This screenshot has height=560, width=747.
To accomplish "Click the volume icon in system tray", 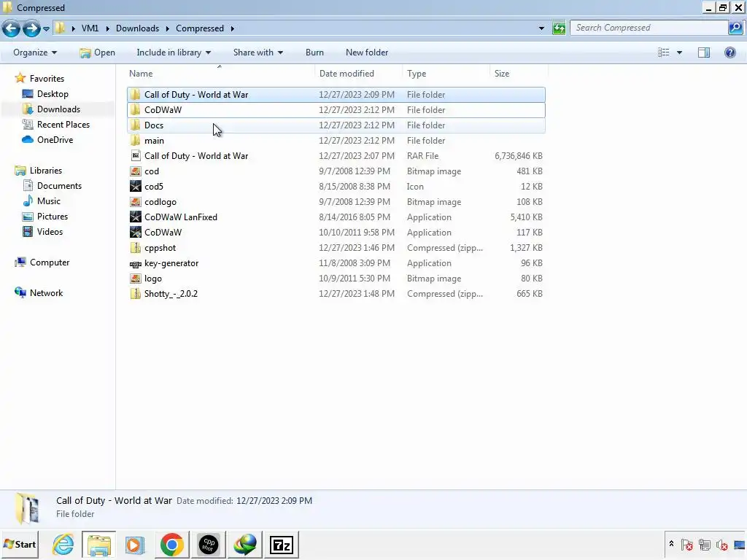I will tap(721, 544).
